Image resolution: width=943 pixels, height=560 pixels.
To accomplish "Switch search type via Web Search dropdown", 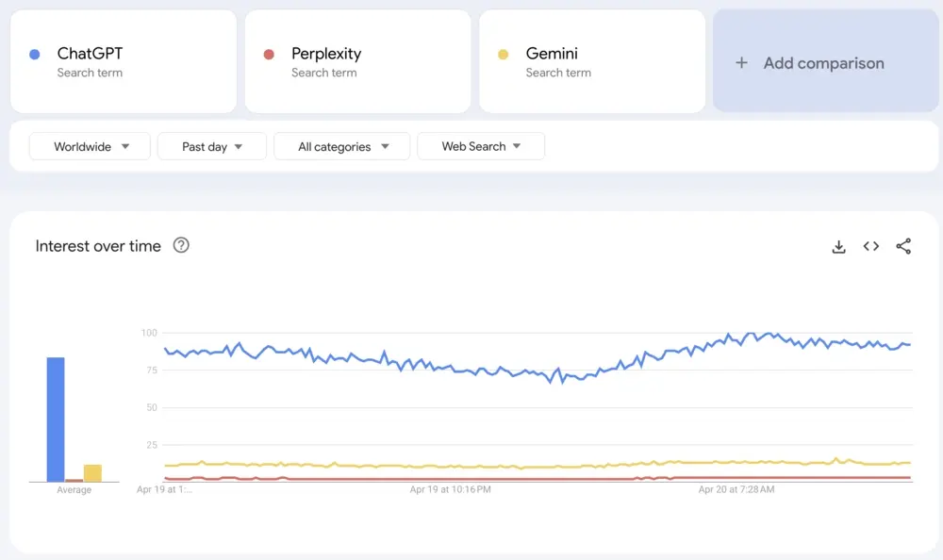I will pyautogui.click(x=481, y=146).
